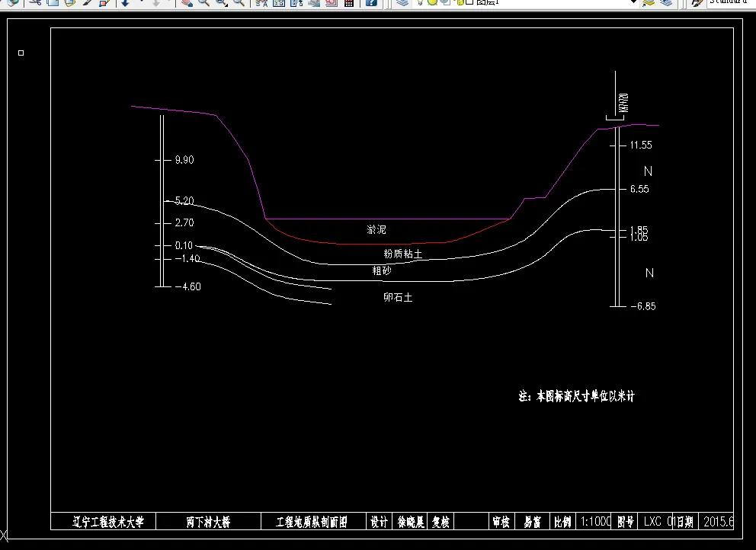Select the 粉质粘土 layer label
Viewport: 756px width, 550px height.
[x=403, y=254]
